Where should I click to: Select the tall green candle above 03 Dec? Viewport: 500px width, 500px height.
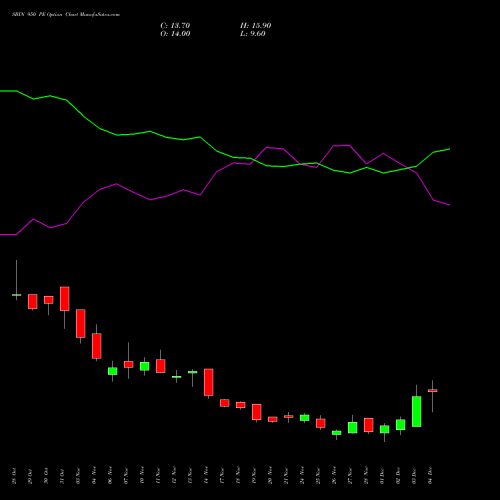pos(417,411)
